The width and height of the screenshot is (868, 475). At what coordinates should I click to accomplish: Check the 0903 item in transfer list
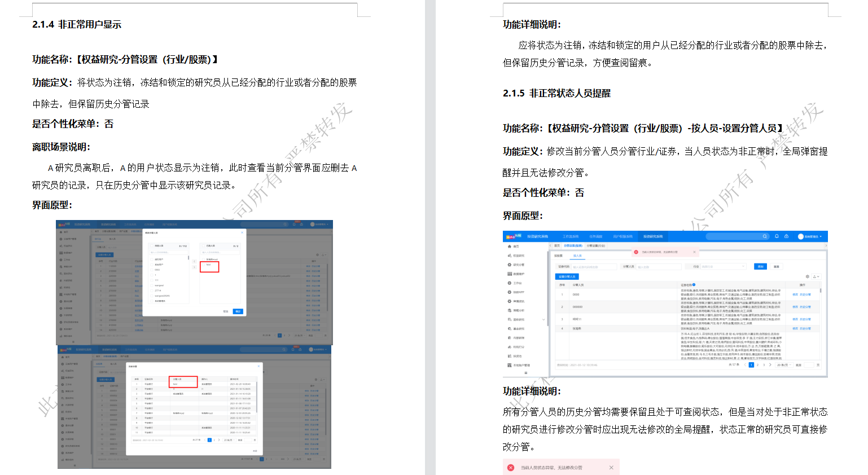click(x=152, y=270)
